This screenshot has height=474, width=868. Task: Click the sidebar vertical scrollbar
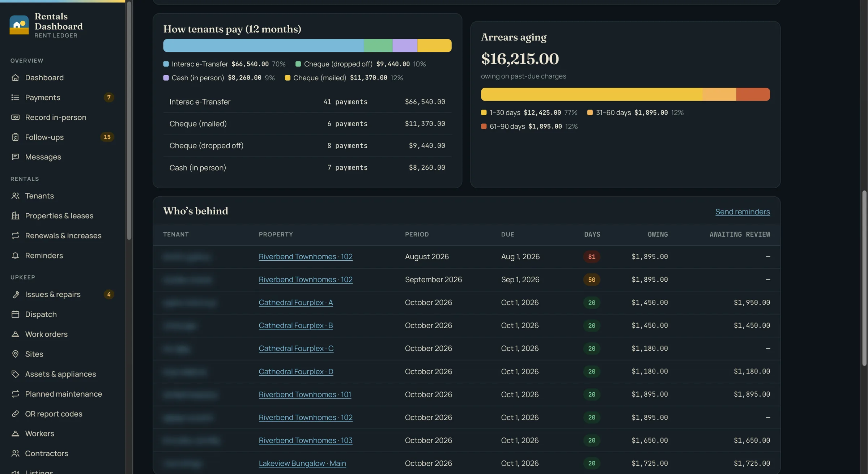[129, 121]
